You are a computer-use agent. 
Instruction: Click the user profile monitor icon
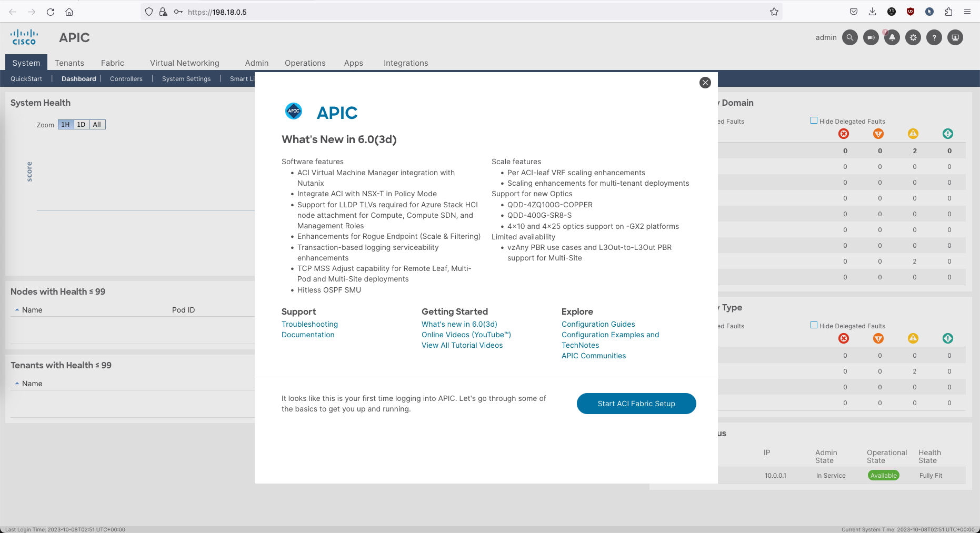click(955, 37)
